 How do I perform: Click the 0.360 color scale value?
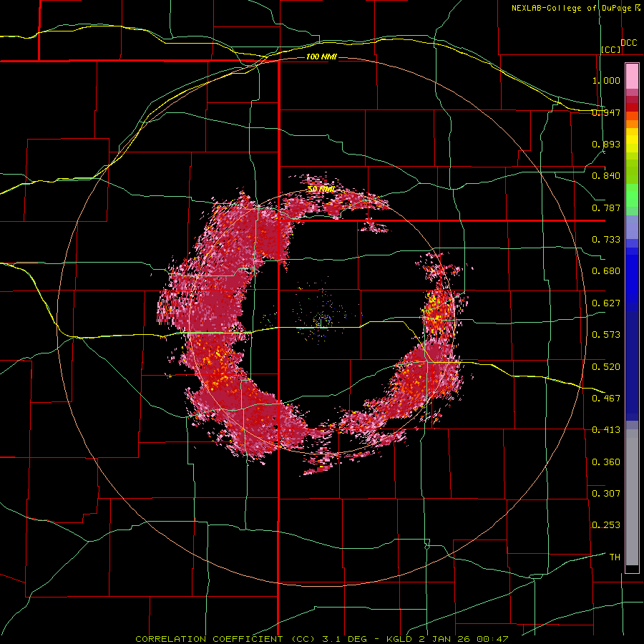[606, 462]
